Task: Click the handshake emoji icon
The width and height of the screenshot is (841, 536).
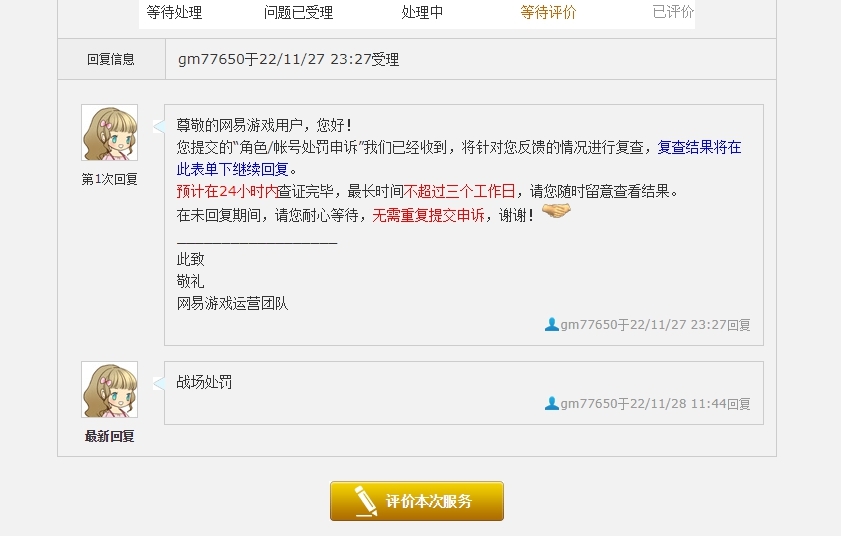Action: point(556,211)
